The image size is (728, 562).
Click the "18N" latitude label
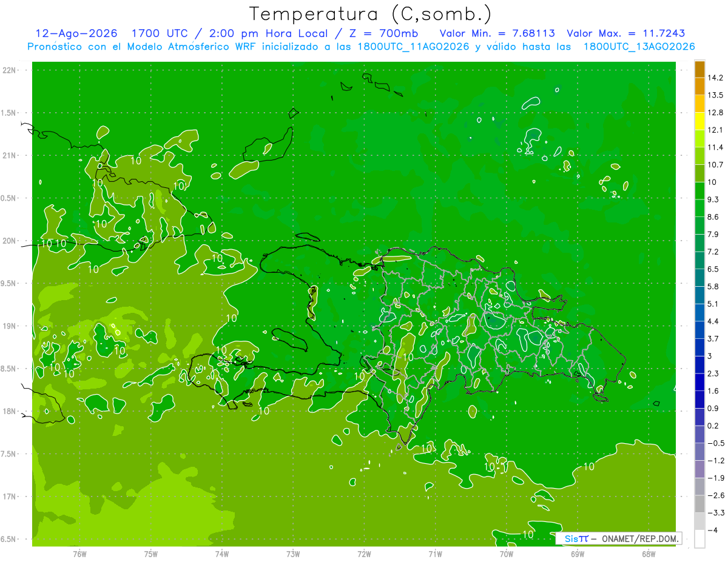point(10,411)
